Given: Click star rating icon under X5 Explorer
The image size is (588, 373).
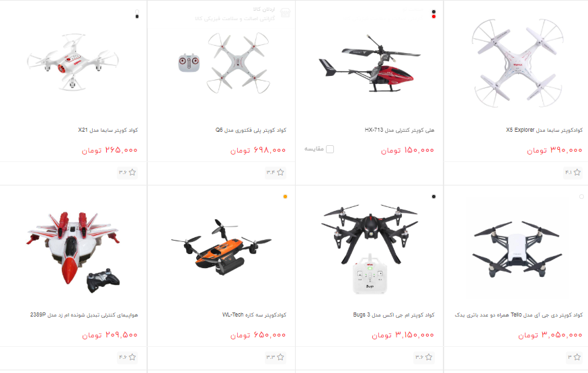Looking at the screenshot, I should [x=577, y=173].
